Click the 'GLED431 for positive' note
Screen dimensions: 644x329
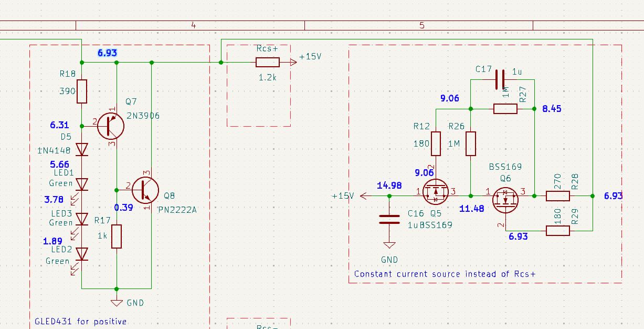81,321
